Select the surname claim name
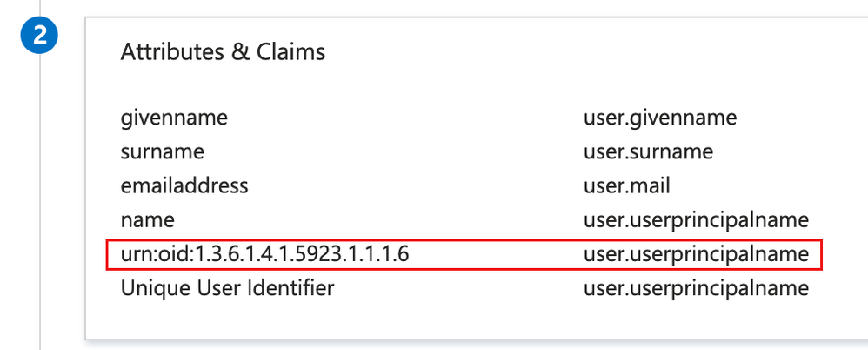This screenshot has width=868, height=350. 163,151
